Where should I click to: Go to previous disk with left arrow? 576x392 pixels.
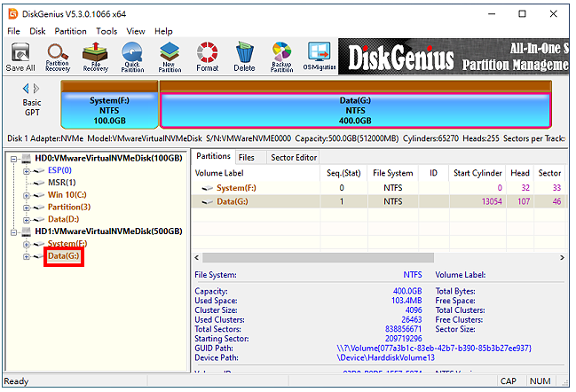point(26,89)
